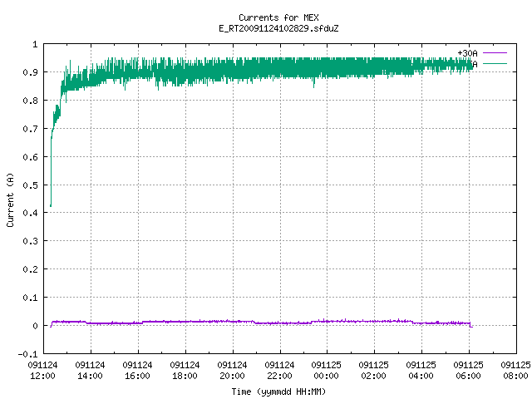This screenshot has height=399, width=532.
Task: Select the "16:00" x-axis tick label
Action: click(137, 376)
